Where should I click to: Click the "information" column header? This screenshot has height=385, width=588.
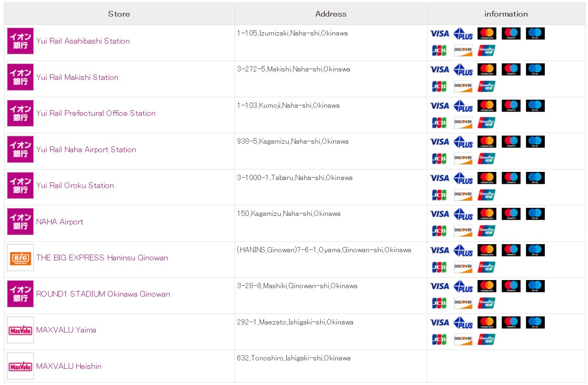coord(506,14)
